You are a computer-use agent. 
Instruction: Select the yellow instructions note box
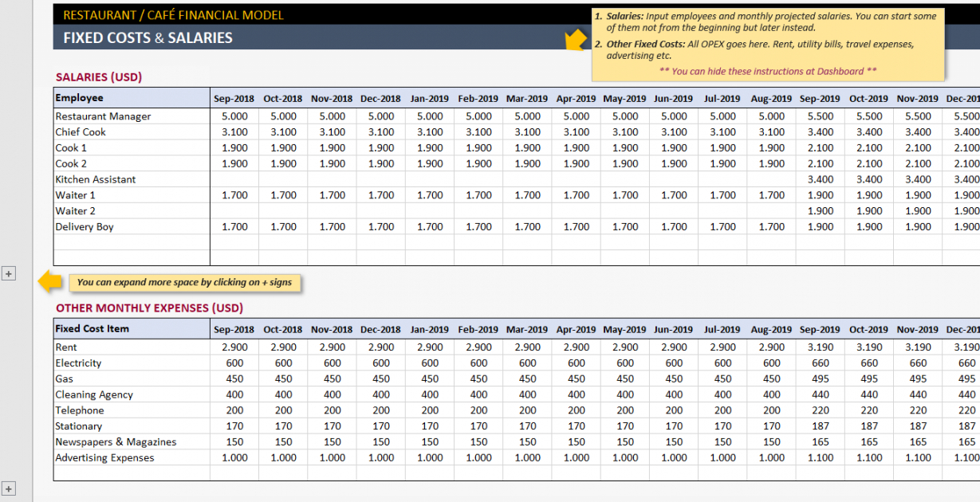tap(767, 45)
